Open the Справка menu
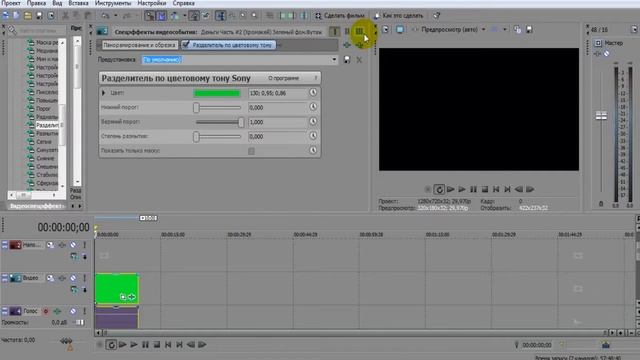 pos(183,3)
